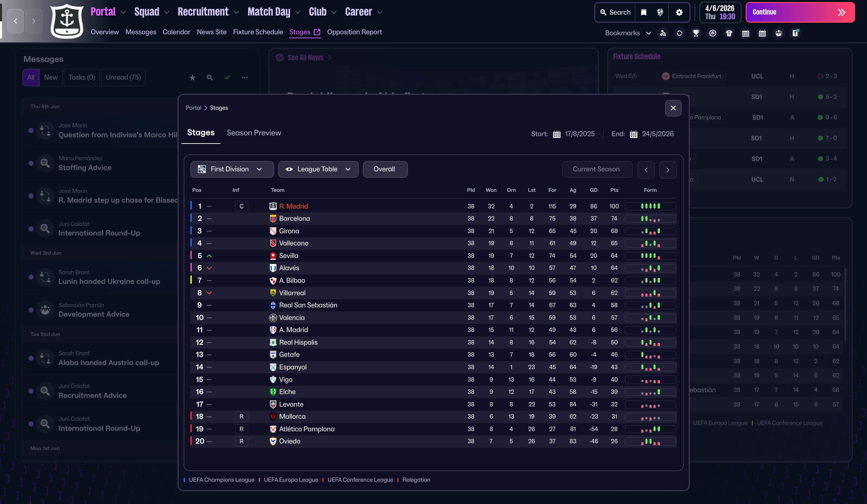Open the R. Madrid team link
The image size is (867, 504).
coord(293,206)
